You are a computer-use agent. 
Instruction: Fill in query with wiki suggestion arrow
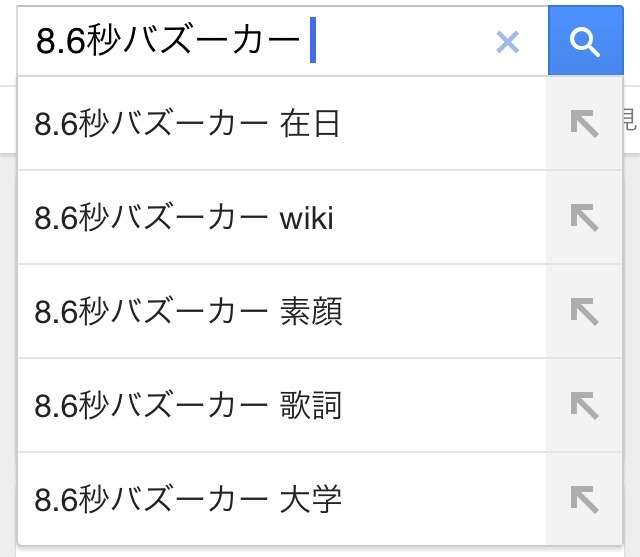pyautogui.click(x=584, y=217)
